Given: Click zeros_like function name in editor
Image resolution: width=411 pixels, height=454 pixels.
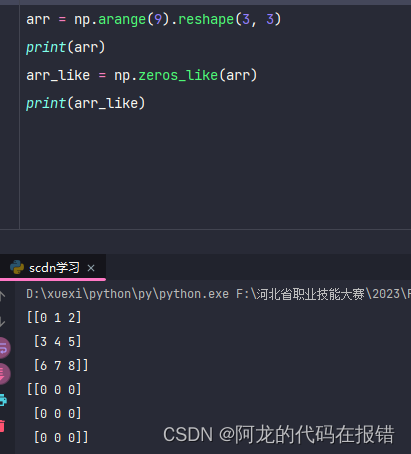Looking at the screenshot, I should point(178,75).
